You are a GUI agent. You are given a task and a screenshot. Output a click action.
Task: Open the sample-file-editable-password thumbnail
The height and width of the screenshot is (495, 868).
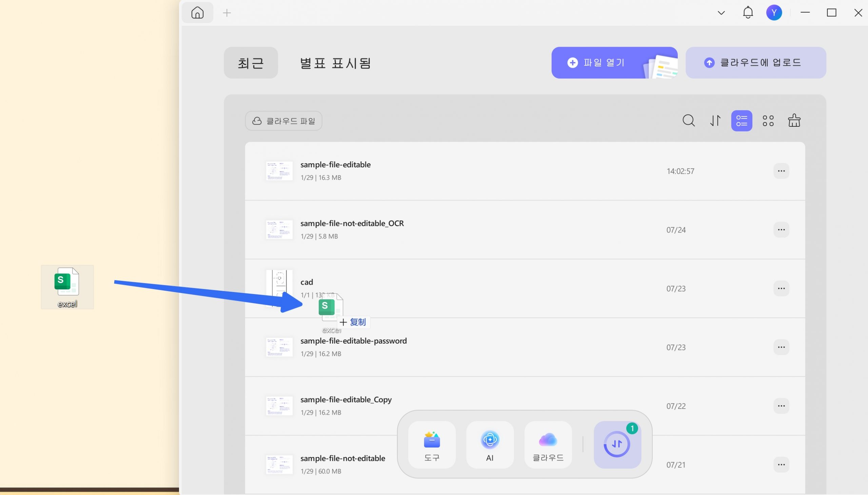[x=279, y=347]
